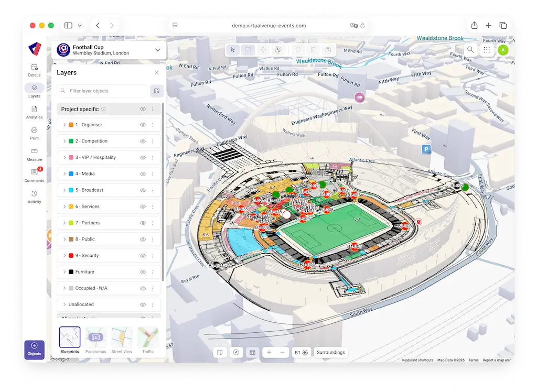
Task: Switch to the Details sidebar tab
Action: (x=34, y=70)
